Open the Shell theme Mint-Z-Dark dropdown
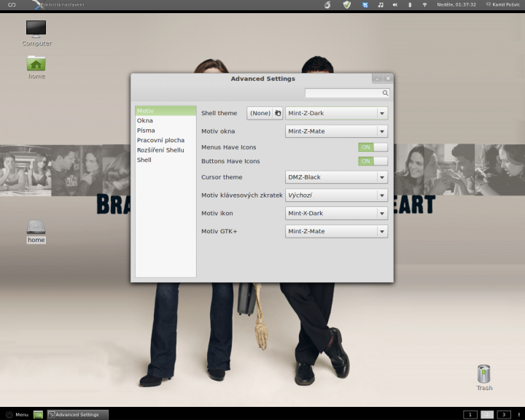Screen dimensions: 525x420 [x=336, y=113]
